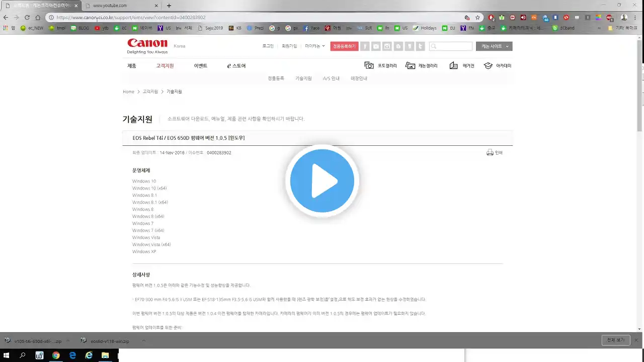
Task: Click the 회원가입 link
Action: coord(289,46)
